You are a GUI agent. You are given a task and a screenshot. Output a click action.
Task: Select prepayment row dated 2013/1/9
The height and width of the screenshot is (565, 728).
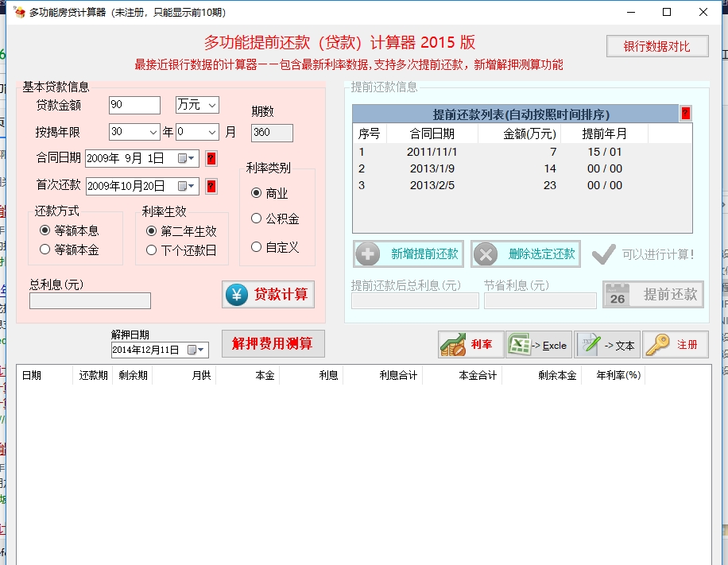tap(522, 168)
